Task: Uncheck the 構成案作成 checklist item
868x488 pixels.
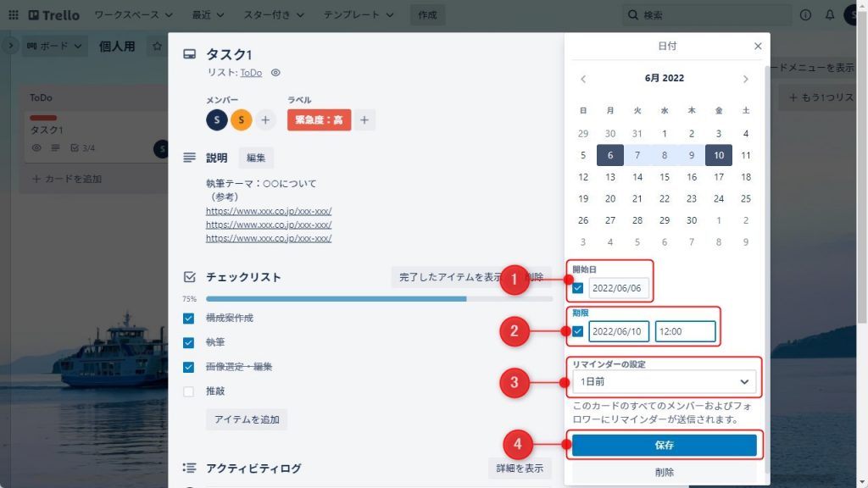Action: 188,319
